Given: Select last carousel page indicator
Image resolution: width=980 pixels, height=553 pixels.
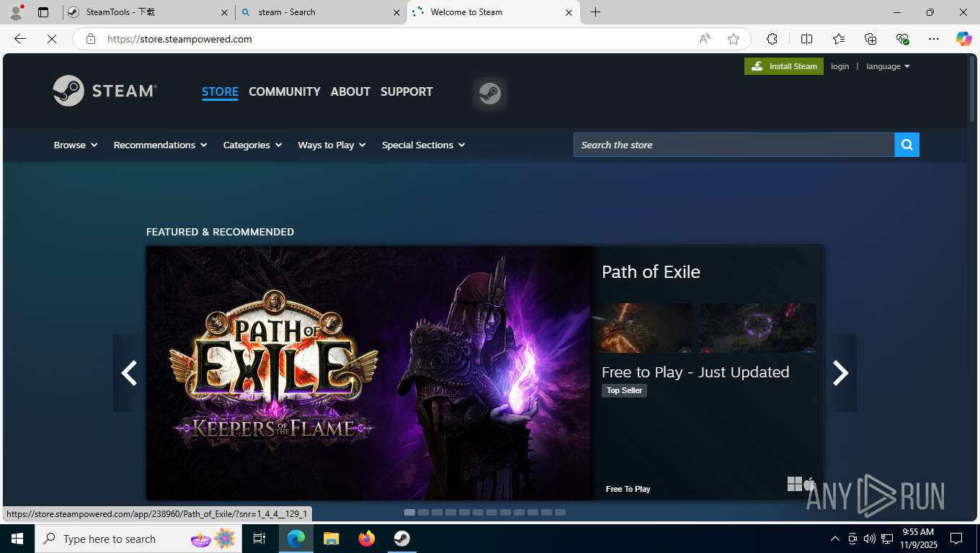Looking at the screenshot, I should 560,513.
